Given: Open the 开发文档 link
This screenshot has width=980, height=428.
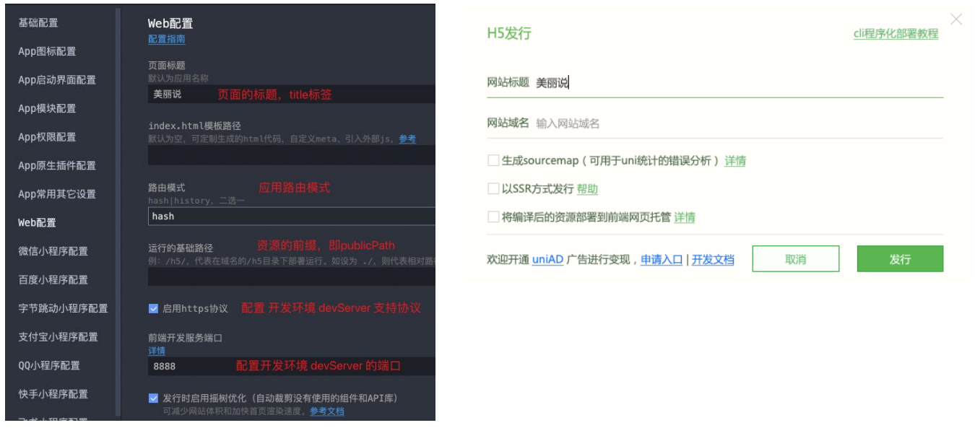Looking at the screenshot, I should click(x=713, y=260).
